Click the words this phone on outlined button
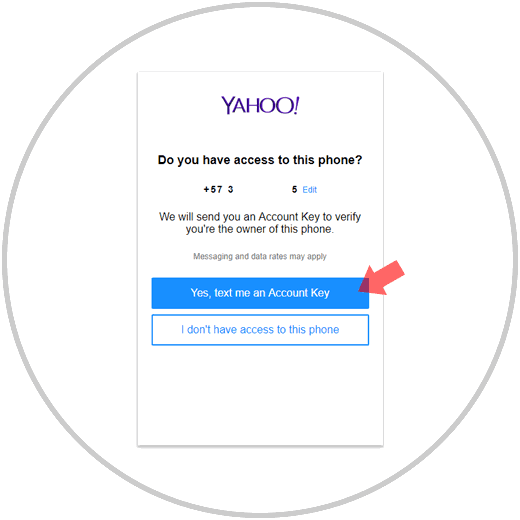The width and height of the screenshot is (520, 520). point(314,330)
